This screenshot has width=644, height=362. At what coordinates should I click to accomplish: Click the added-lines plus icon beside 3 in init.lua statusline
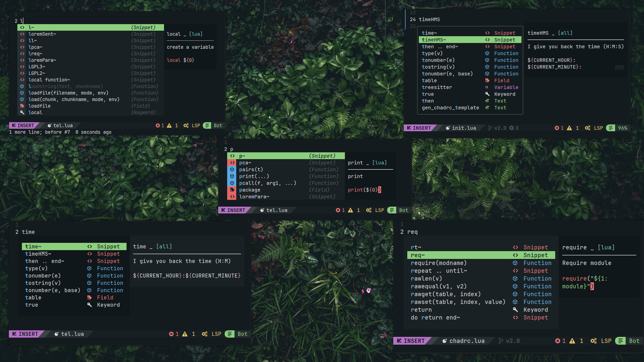pyautogui.click(x=512, y=128)
